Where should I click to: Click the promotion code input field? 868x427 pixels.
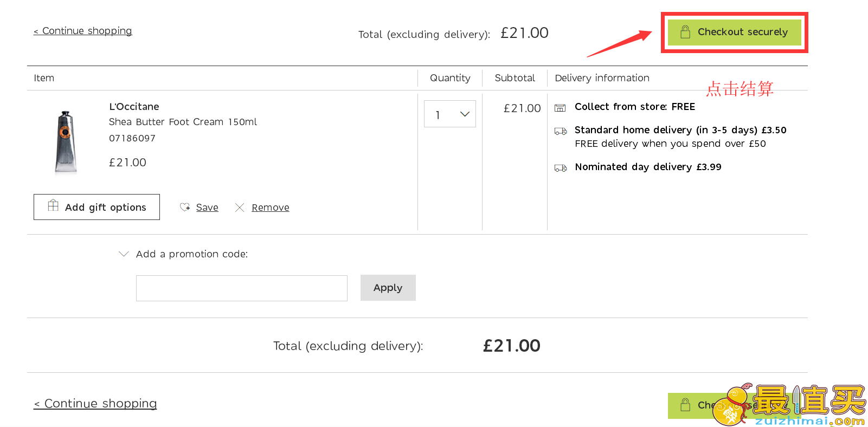click(x=242, y=288)
